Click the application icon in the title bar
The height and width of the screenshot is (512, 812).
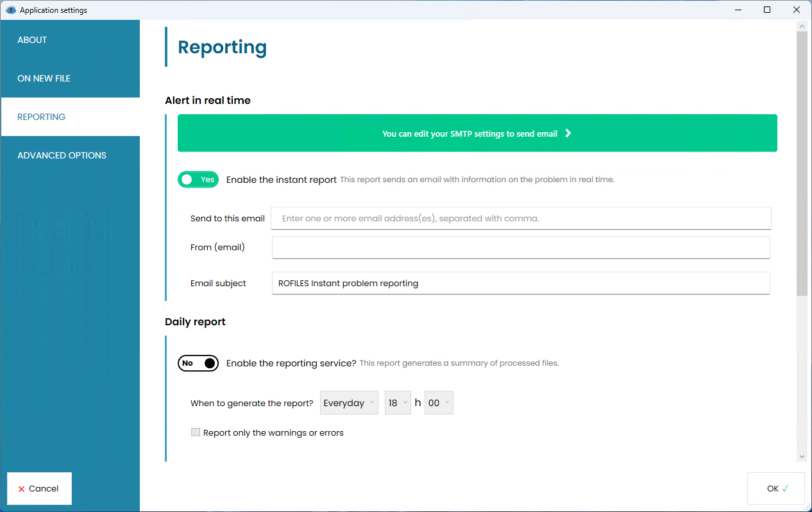pos(10,10)
